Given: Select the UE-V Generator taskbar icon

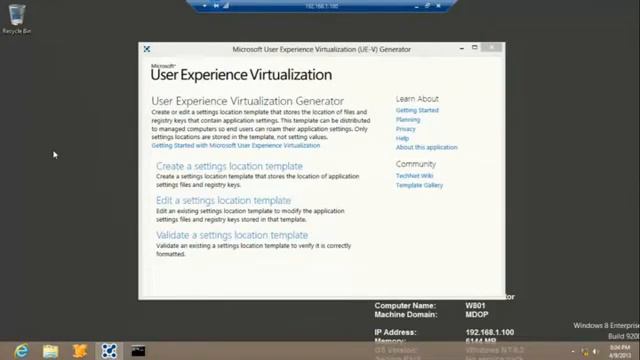Looking at the screenshot, I should click(109, 351).
